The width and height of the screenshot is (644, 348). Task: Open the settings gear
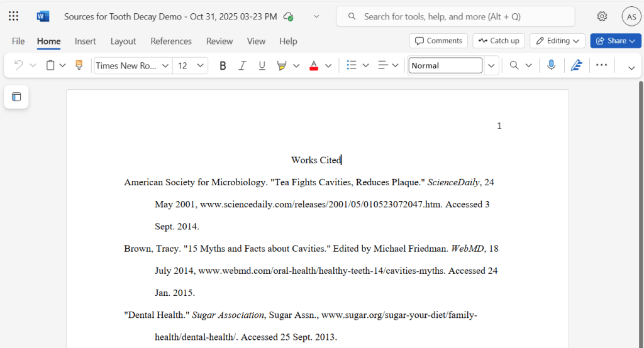tap(602, 16)
